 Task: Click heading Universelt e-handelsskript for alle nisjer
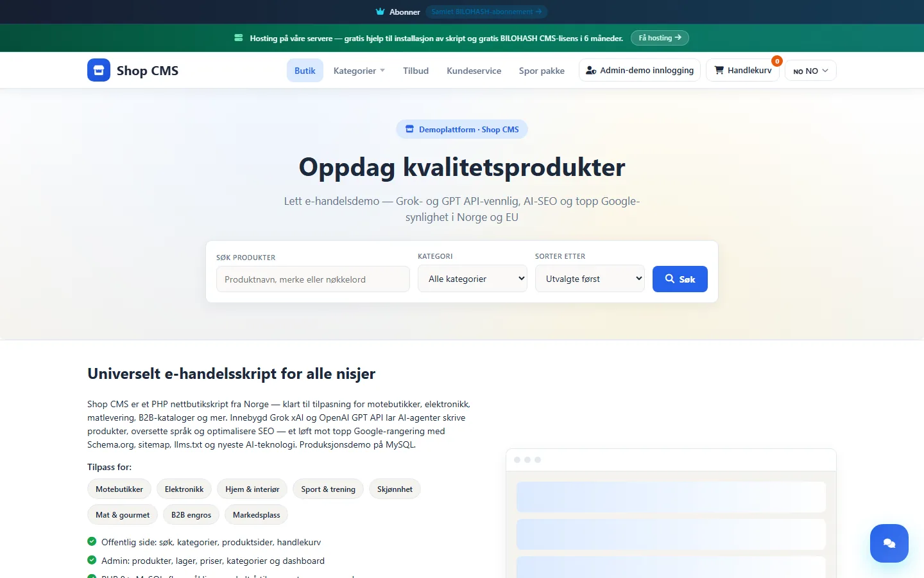[231, 374]
